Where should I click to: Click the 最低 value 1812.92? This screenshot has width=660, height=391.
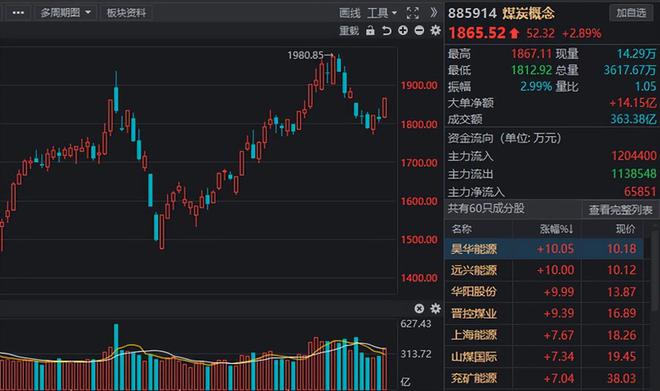(x=531, y=70)
